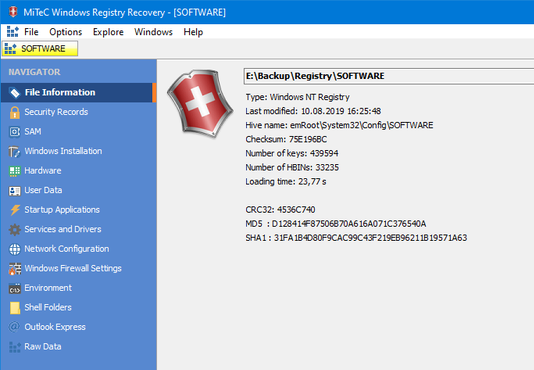The height and width of the screenshot is (370, 534).
Task: View Hardware section
Action: (78, 171)
